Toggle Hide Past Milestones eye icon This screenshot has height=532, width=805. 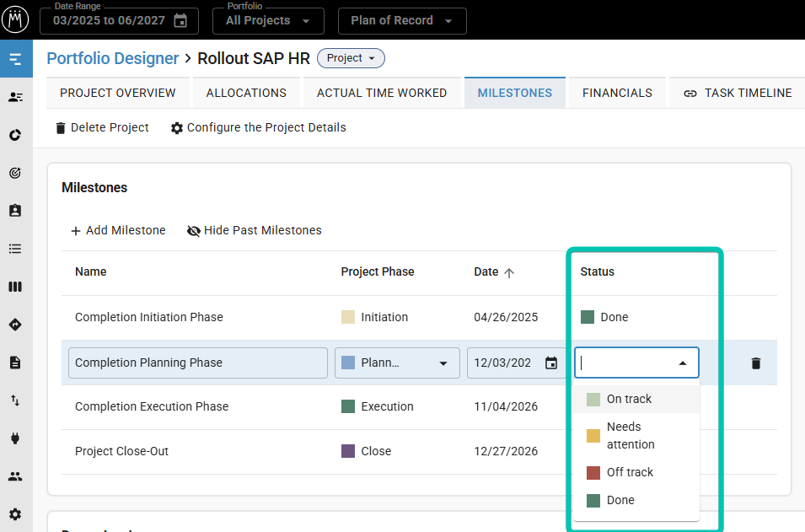click(194, 231)
